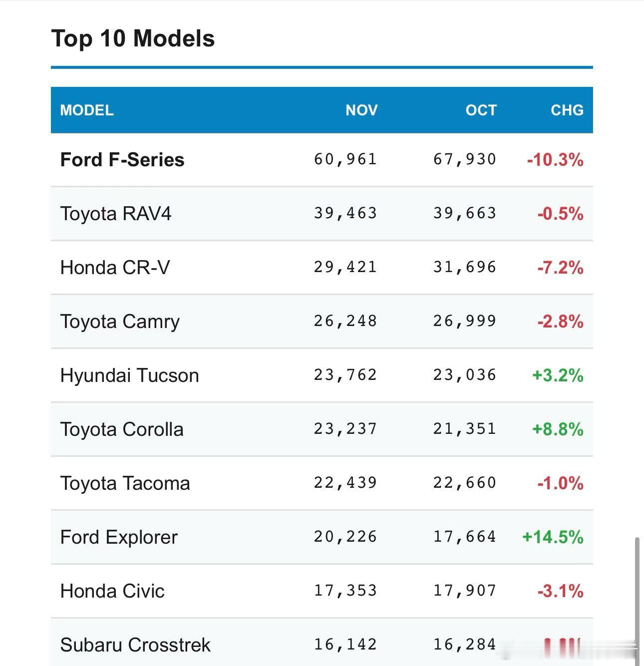Click the Top 10 Models heading
The height and width of the screenshot is (666, 644).
coord(133,38)
